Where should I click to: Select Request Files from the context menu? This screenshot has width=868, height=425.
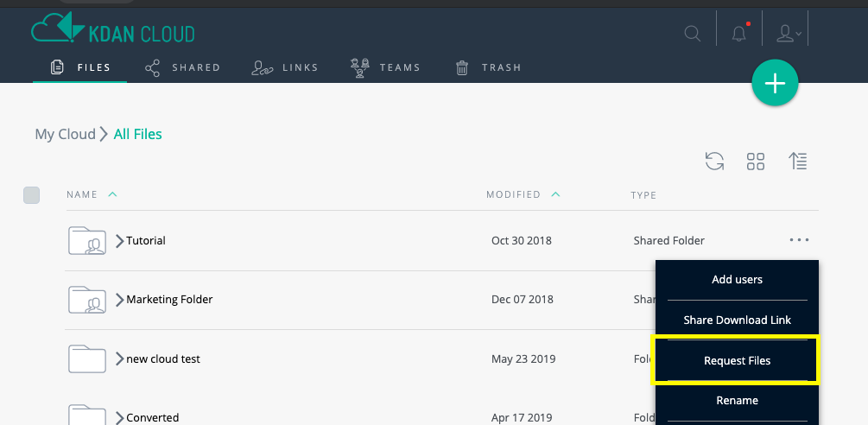click(737, 360)
